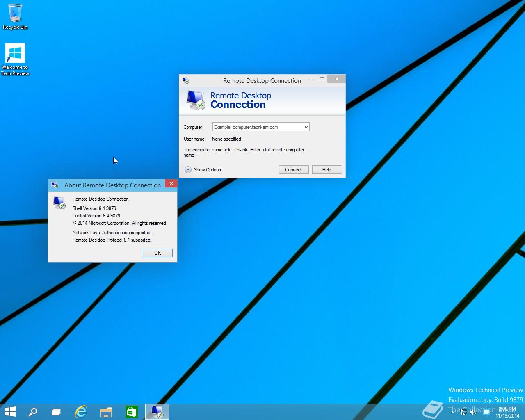Image resolution: width=525 pixels, height=420 pixels.
Task: Open Task View from the taskbar
Action: (x=56, y=412)
